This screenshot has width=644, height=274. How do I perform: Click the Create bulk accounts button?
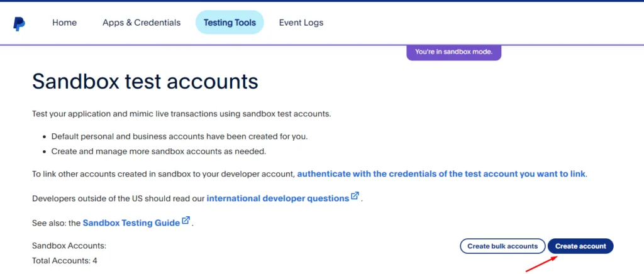point(502,246)
